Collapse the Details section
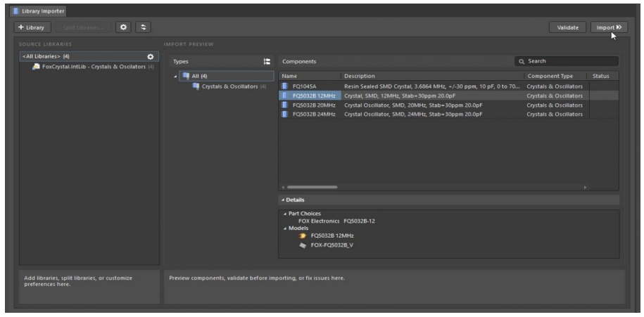The height and width of the screenshot is (317, 644). tap(284, 200)
